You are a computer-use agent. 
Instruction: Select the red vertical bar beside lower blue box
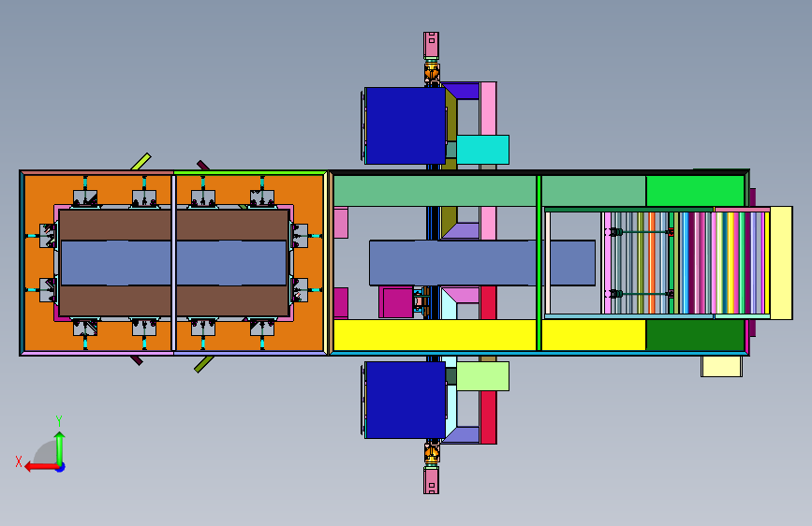point(488,417)
